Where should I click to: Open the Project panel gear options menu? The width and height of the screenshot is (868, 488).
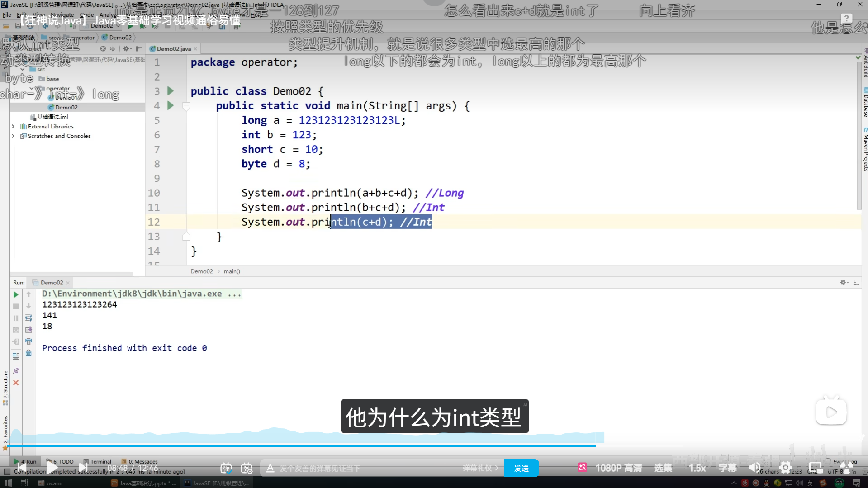tap(127, 48)
